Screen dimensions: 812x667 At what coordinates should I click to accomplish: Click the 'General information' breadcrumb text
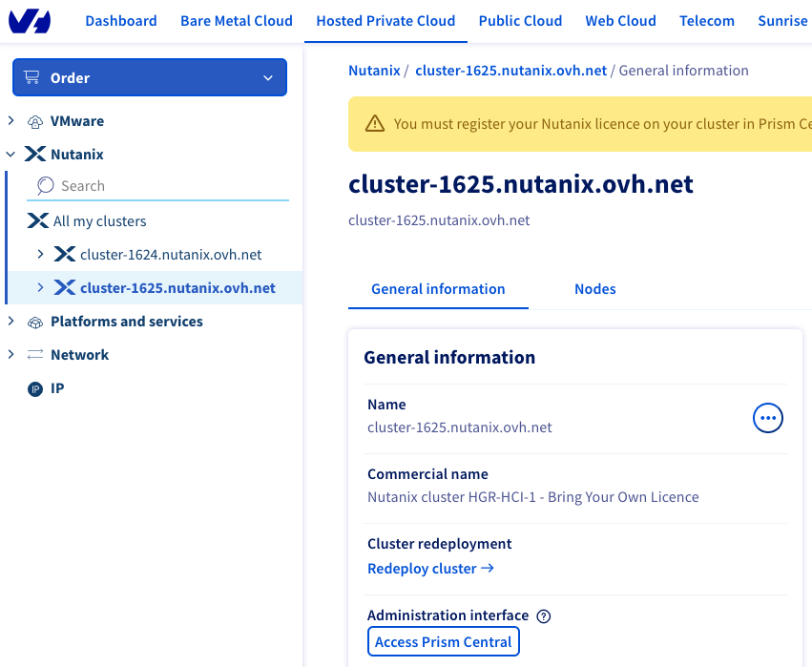(x=683, y=71)
